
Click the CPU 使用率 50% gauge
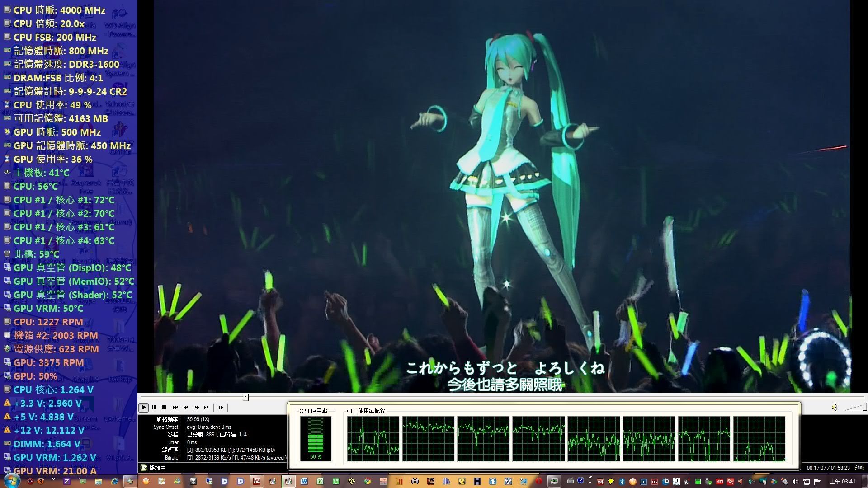click(316, 438)
